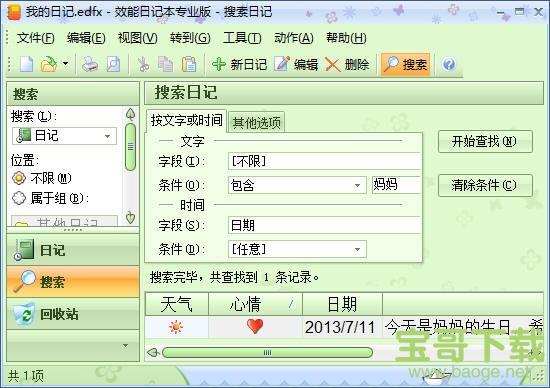Click 新日记 to create a diary
The width and height of the screenshot is (550, 388).
(x=240, y=65)
